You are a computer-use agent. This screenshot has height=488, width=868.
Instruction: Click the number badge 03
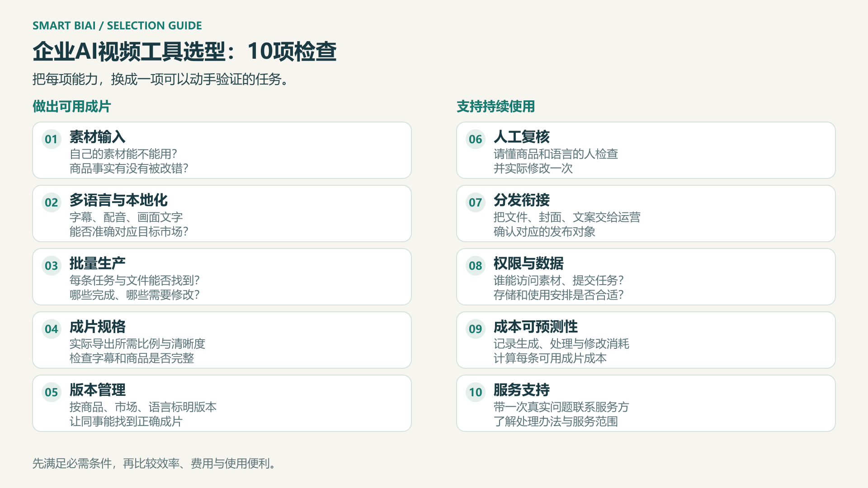click(x=52, y=266)
